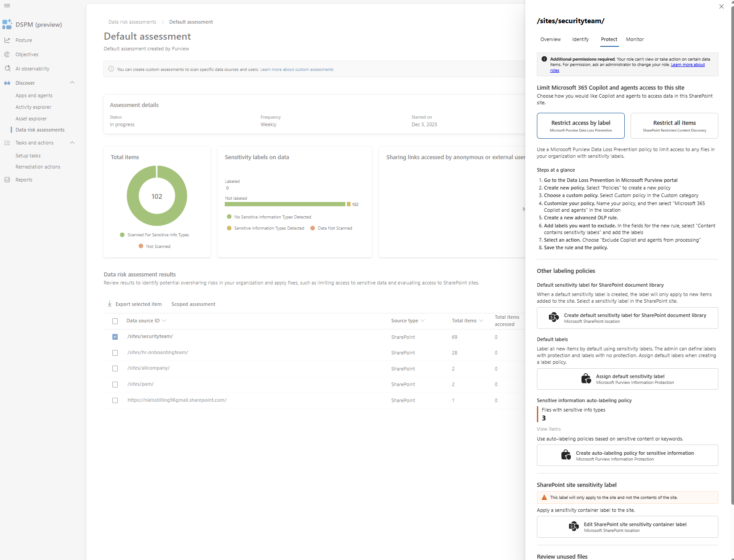Check the /sites/hr-onboardingteam/ row checkbox

[115, 353]
